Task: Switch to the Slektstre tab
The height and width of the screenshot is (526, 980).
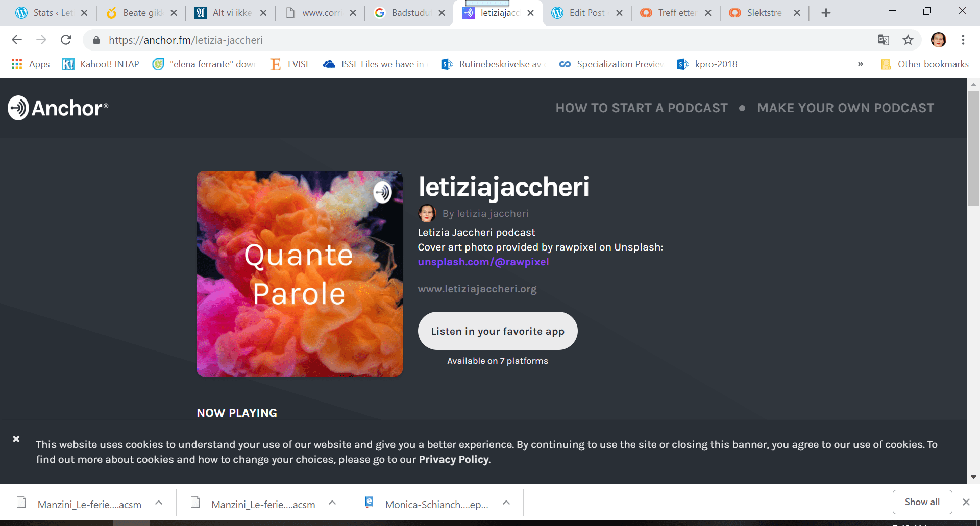Action: click(x=764, y=13)
